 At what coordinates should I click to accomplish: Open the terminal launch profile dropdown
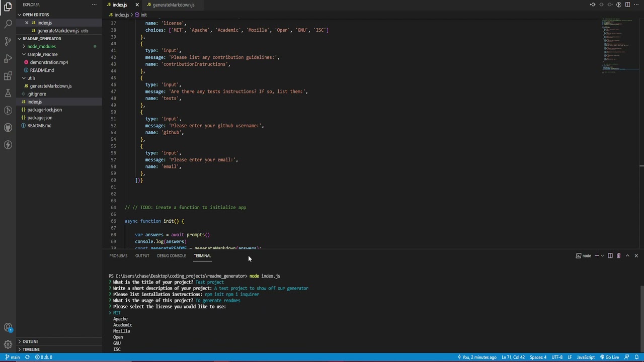pyautogui.click(x=602, y=256)
